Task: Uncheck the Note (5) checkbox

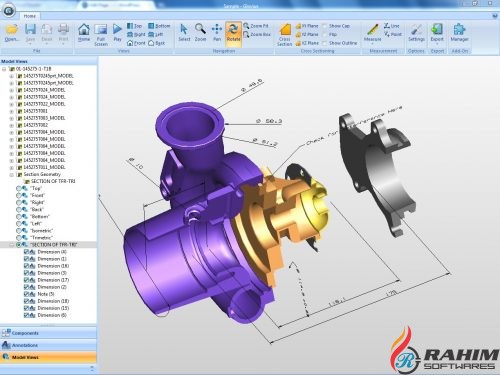Action: tap(26, 294)
